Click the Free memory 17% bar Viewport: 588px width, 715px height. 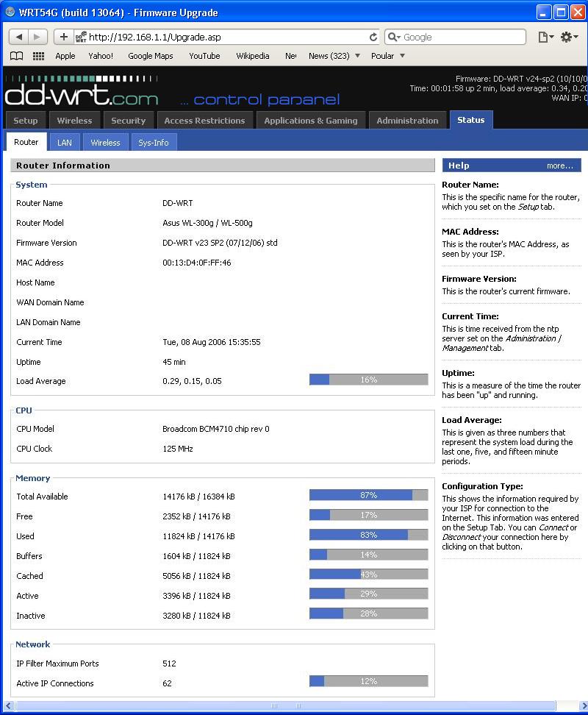(x=368, y=515)
